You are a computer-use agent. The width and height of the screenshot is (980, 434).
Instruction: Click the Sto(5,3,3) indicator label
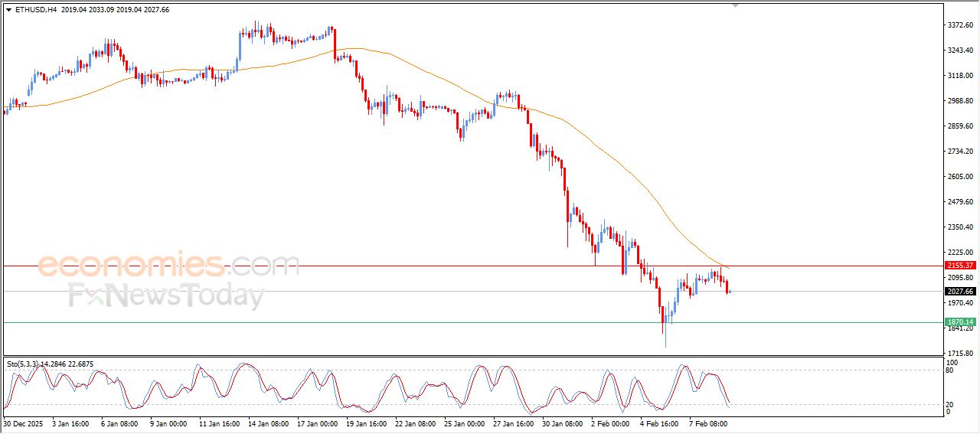pyautogui.click(x=27, y=364)
